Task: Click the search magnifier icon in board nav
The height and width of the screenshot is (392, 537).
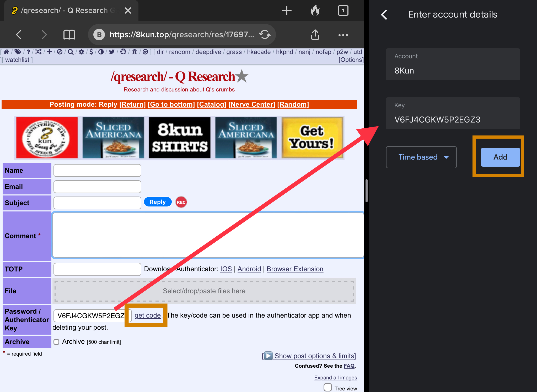Action: pyautogui.click(x=71, y=52)
